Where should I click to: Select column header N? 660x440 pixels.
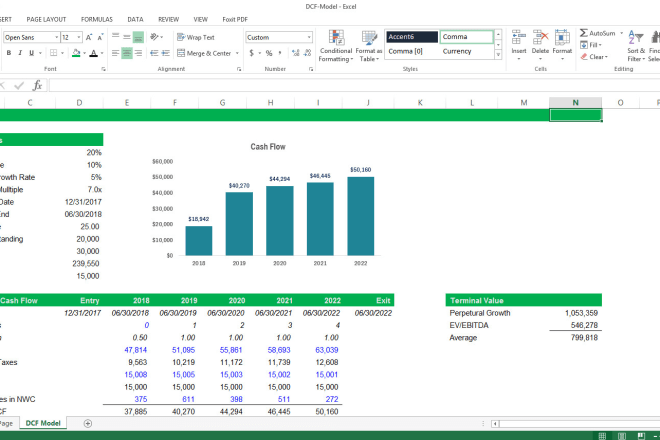[575, 102]
